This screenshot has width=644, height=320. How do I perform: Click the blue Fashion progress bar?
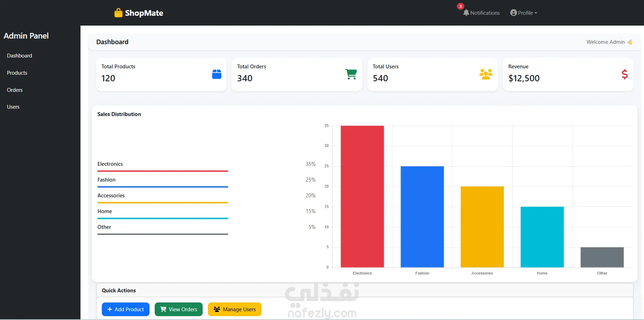tap(163, 187)
